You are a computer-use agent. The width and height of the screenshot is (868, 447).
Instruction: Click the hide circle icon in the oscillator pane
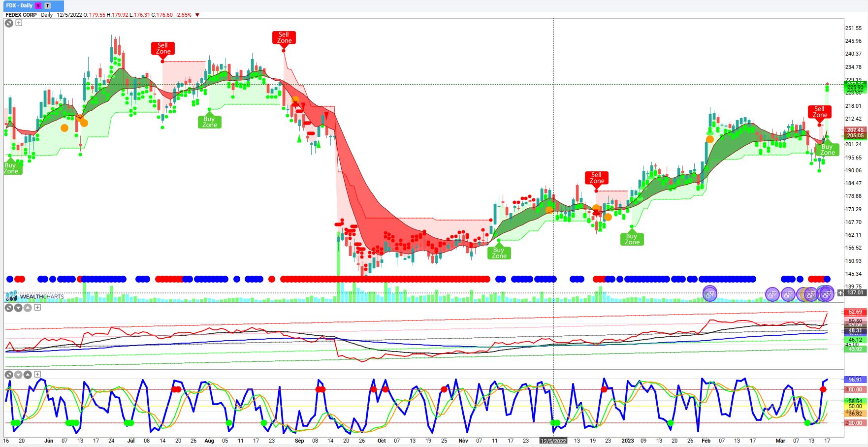coord(9,375)
